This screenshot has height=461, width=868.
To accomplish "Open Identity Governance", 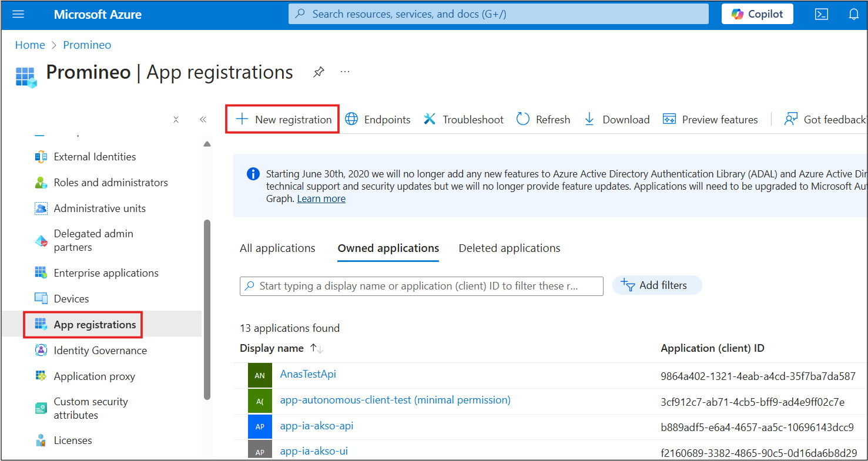I will (x=100, y=351).
